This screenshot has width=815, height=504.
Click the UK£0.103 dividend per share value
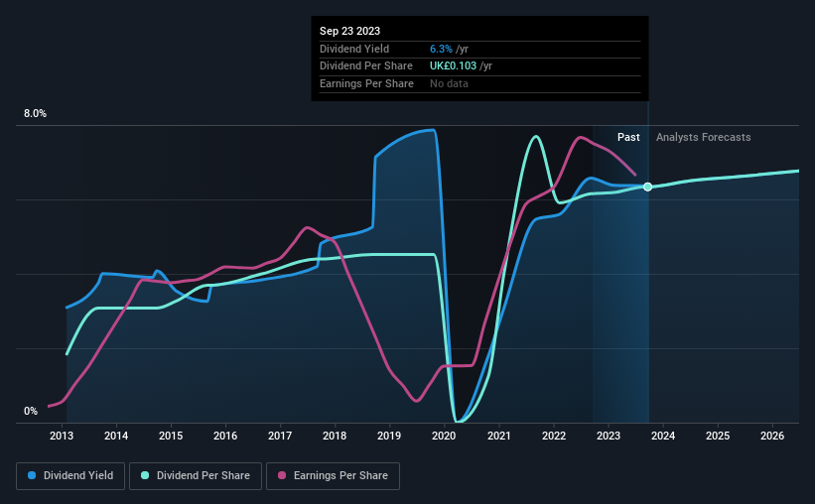453,66
